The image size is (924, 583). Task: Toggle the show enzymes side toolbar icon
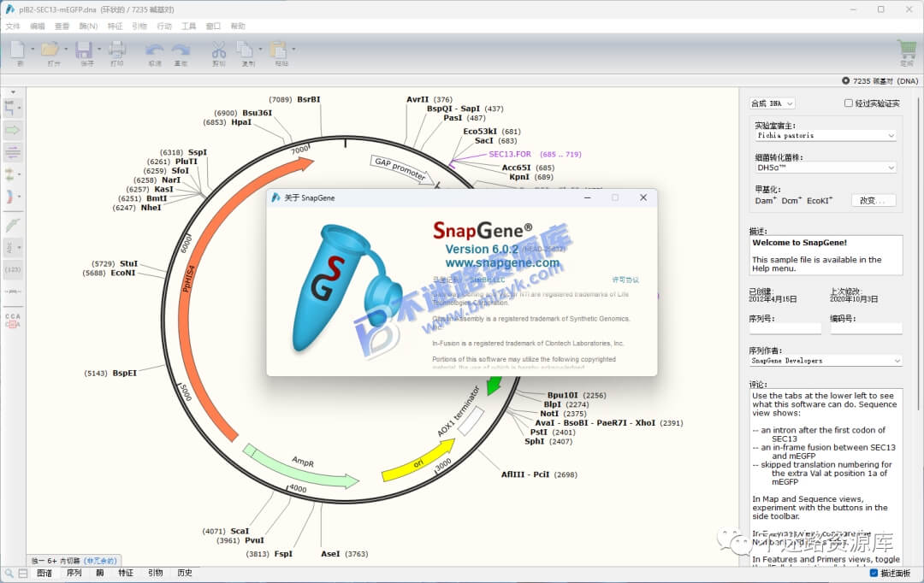click(x=10, y=108)
